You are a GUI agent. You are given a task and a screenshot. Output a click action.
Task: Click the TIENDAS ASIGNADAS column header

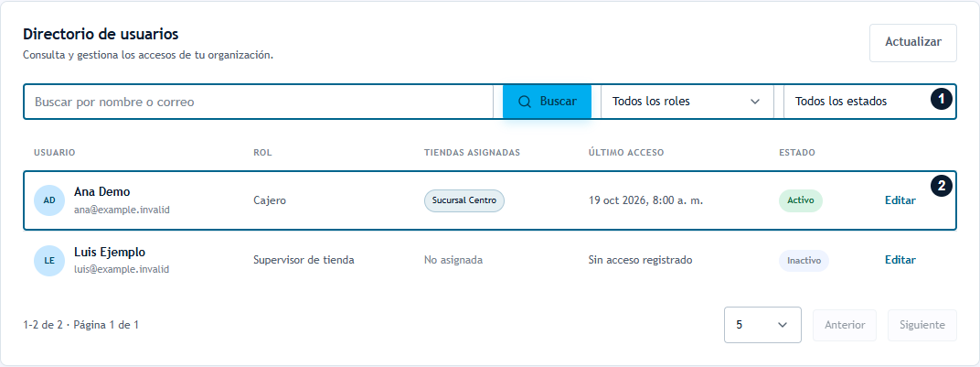472,153
